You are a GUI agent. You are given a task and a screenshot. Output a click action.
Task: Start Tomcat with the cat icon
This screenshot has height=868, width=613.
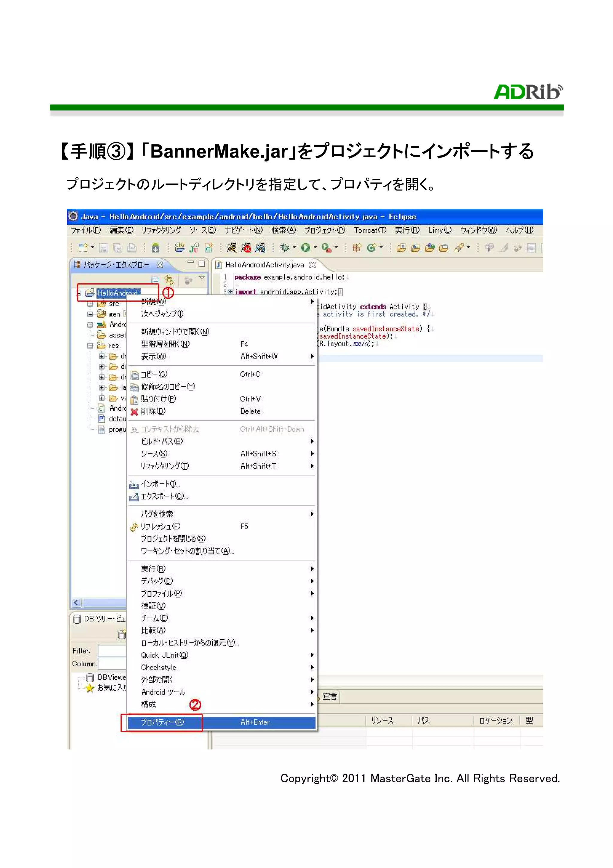tap(232, 248)
